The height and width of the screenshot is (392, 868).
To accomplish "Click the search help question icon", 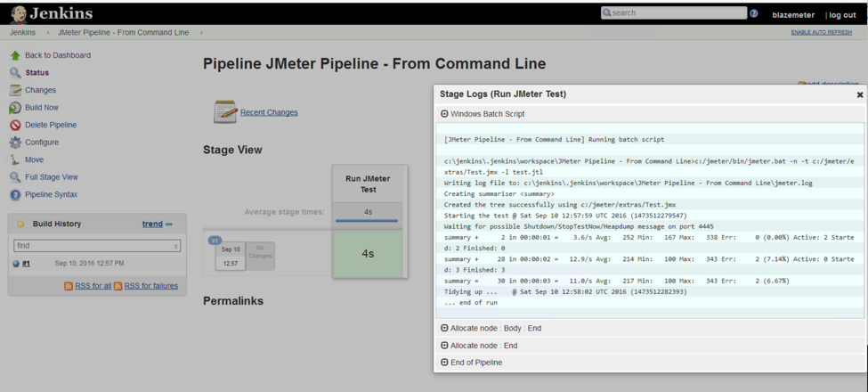I will pos(754,13).
